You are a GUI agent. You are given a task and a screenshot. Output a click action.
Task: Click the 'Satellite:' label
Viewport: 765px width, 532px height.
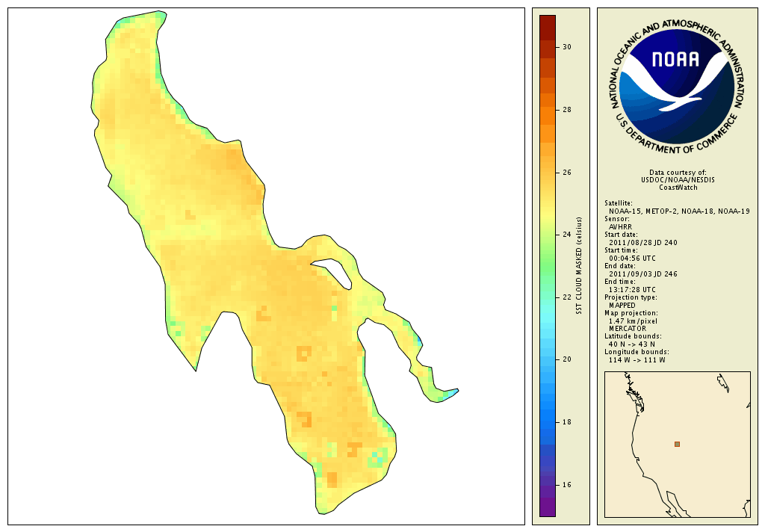click(x=618, y=203)
